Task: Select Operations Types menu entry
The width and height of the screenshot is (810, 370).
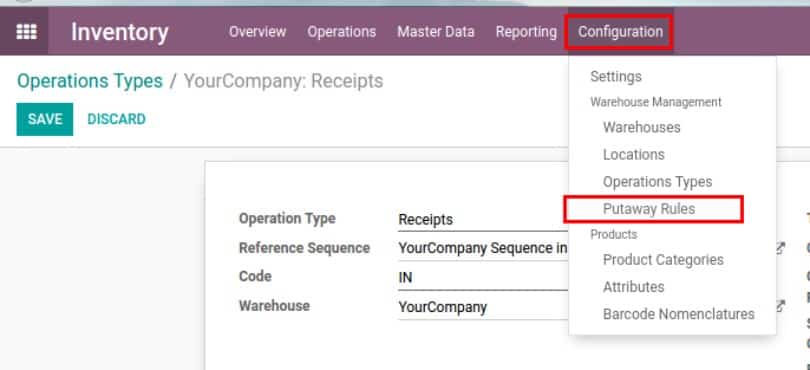Action: point(657,182)
